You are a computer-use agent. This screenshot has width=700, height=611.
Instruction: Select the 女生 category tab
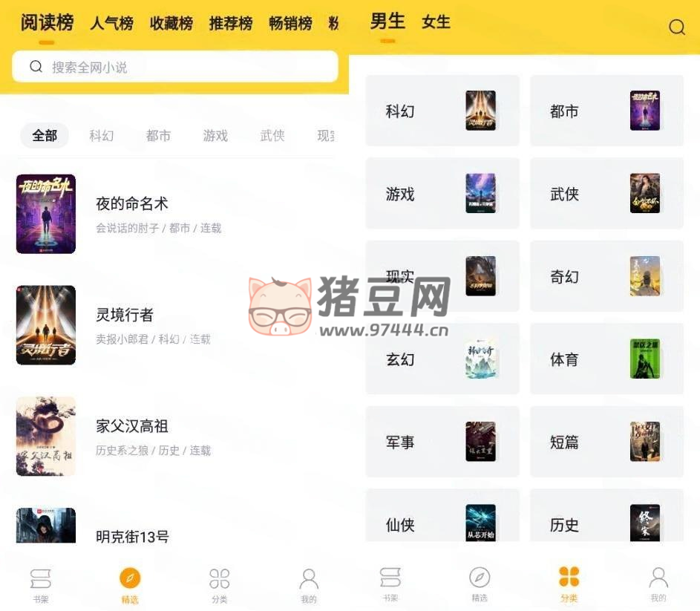tap(436, 22)
